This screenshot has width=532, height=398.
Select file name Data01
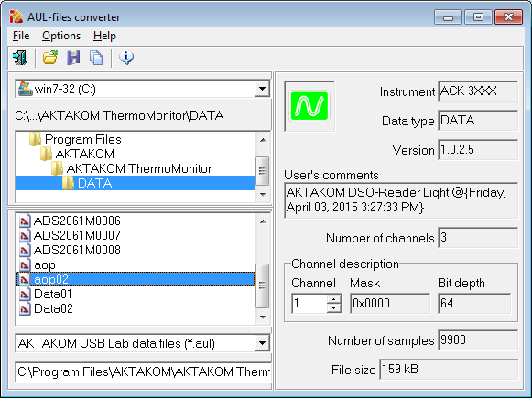click(53, 294)
